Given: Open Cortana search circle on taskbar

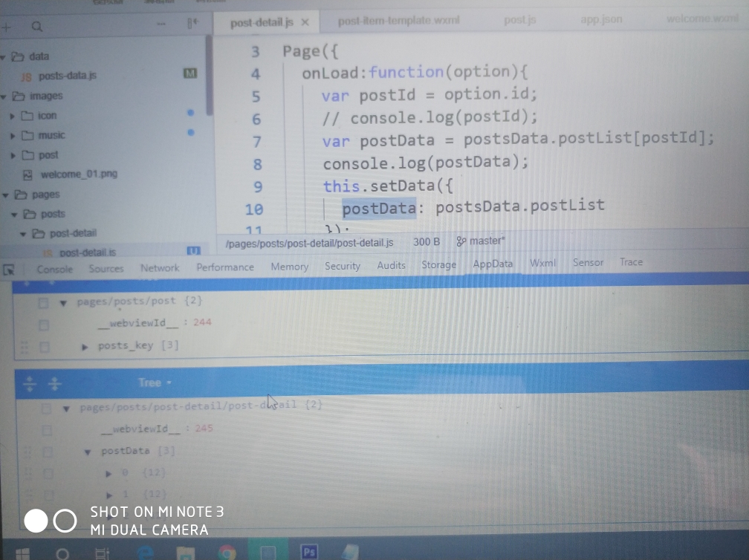Looking at the screenshot, I should (x=62, y=554).
